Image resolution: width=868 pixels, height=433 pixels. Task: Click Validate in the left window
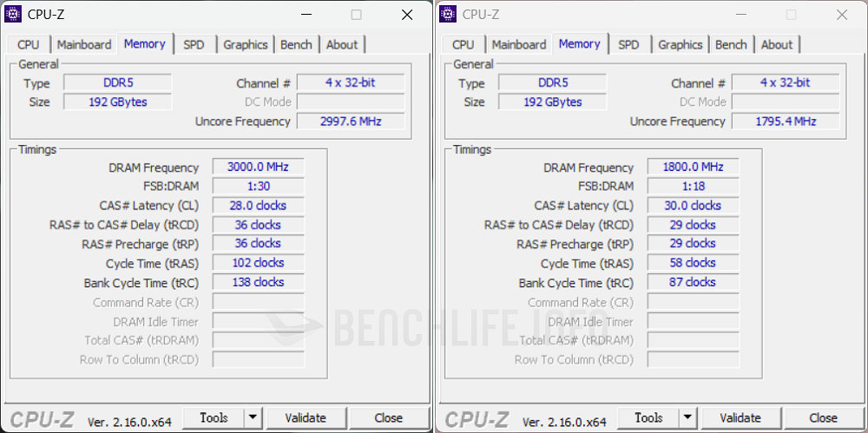[306, 418]
